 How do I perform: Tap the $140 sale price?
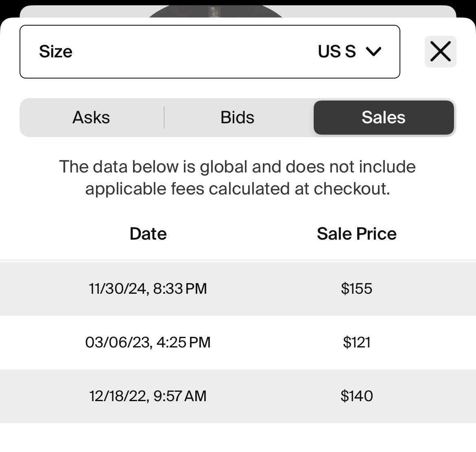[x=357, y=396]
